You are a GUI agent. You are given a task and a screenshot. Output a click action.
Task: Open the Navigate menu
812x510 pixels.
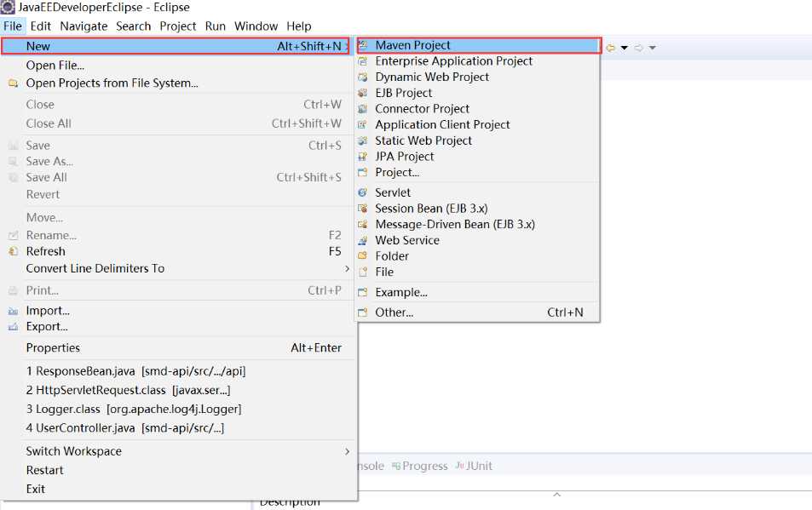point(84,26)
